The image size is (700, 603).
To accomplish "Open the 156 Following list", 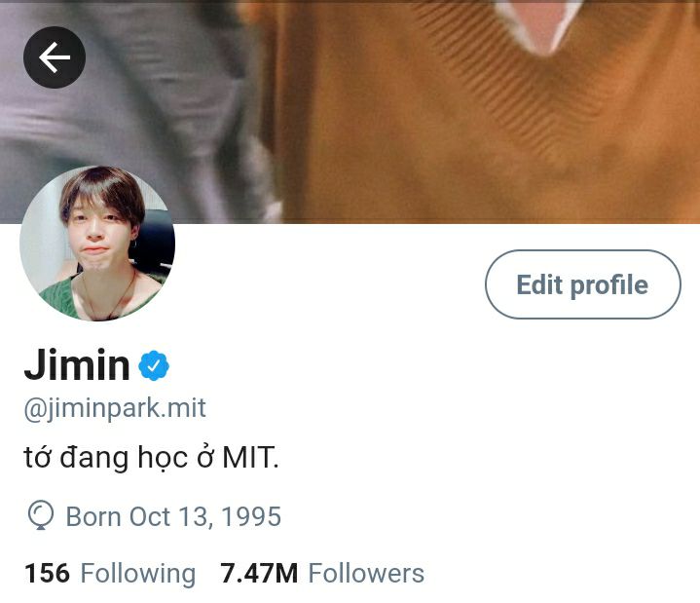I will point(110,574).
